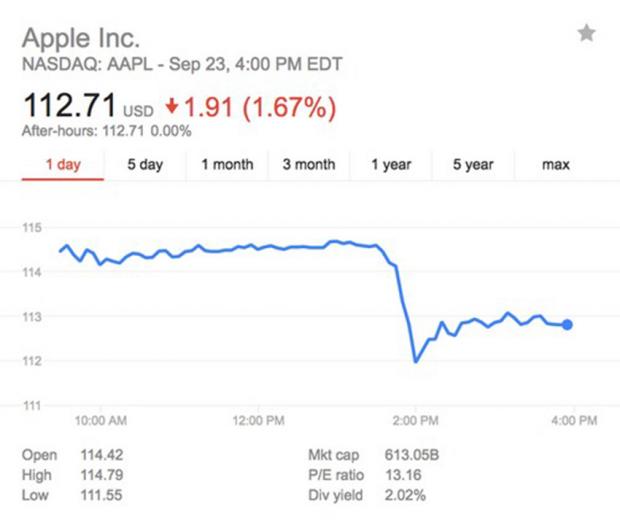Click the 1.91 (1.67%) change value
Image resolution: width=620 pixels, height=531 pixels.
coord(263,104)
